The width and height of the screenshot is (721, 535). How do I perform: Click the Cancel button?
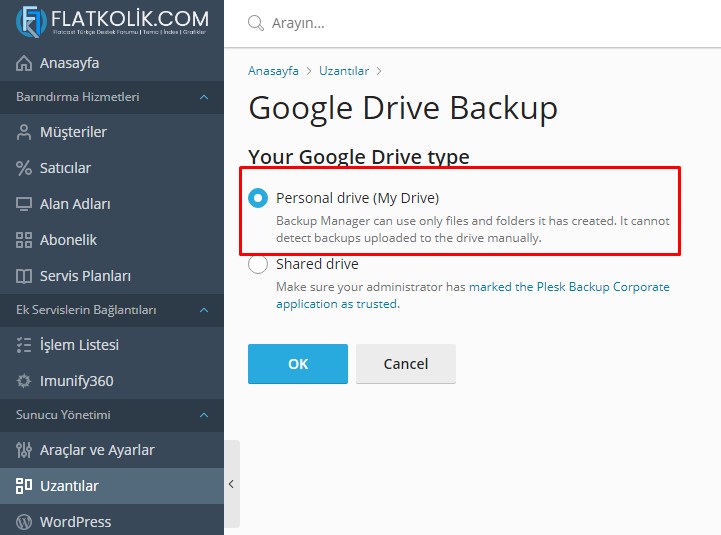tap(406, 364)
